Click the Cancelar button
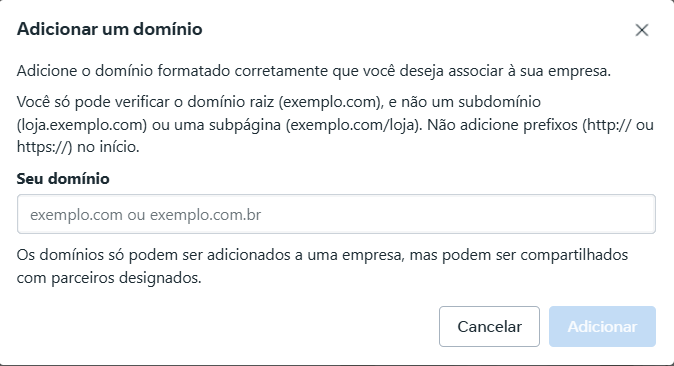 (x=489, y=326)
